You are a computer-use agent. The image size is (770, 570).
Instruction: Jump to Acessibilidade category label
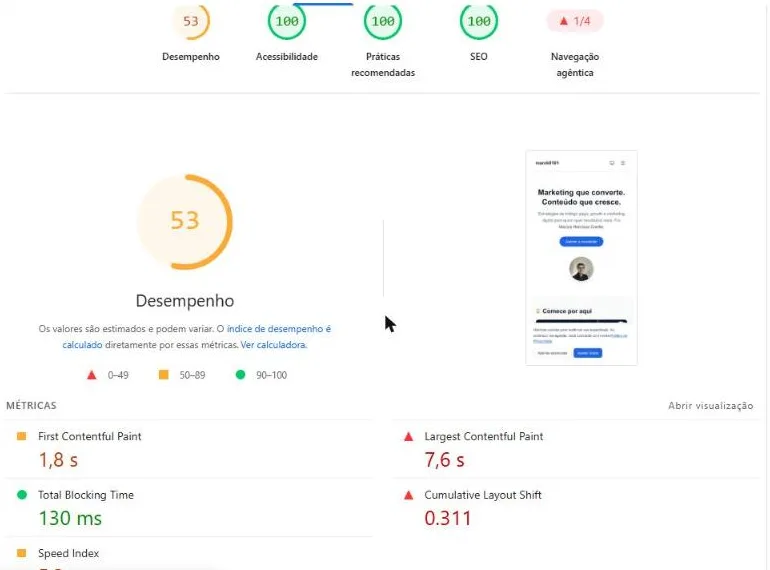(287, 56)
